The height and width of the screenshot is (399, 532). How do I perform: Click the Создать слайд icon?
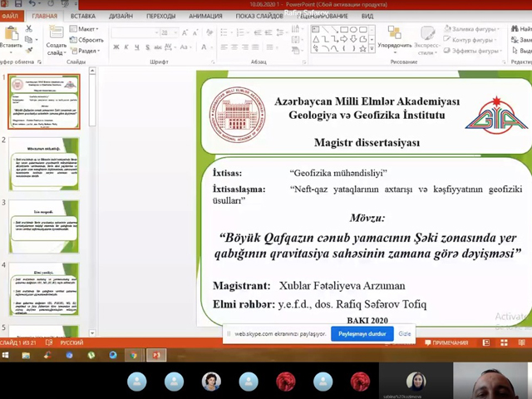click(x=56, y=37)
